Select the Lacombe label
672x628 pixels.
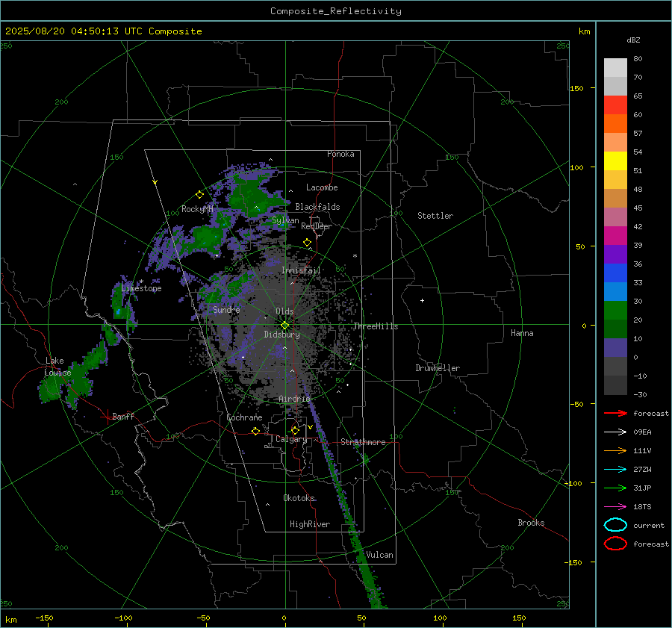click(x=322, y=187)
